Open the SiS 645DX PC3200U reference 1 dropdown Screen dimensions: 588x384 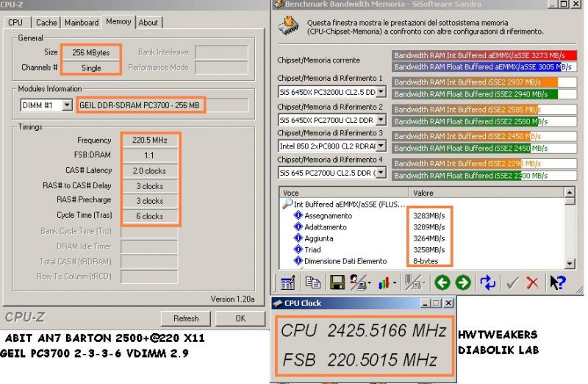point(381,92)
